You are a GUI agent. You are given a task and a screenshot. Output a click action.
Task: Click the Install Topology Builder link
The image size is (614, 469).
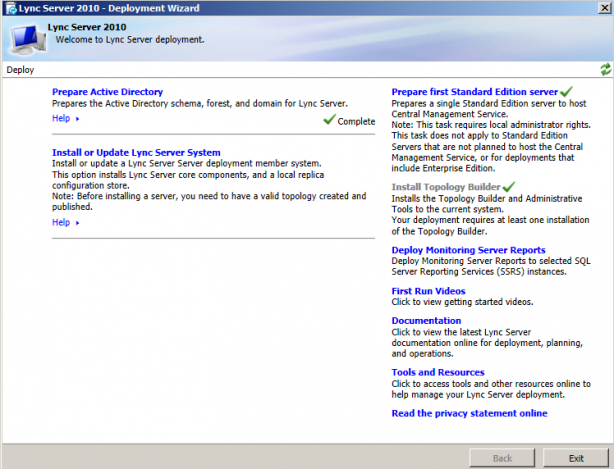445,186
